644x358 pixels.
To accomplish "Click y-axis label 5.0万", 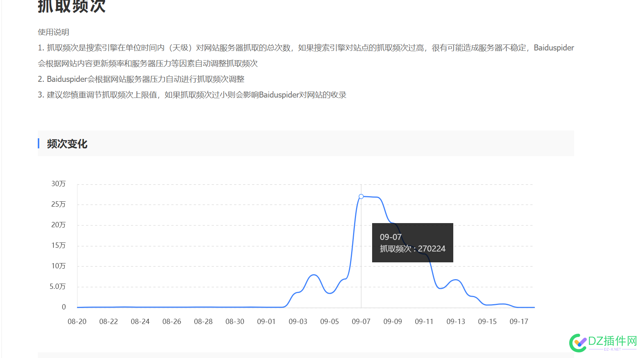I will [x=58, y=286].
